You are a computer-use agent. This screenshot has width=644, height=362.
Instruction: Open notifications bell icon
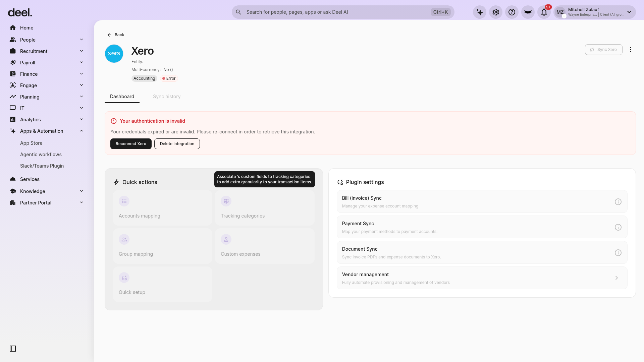pyautogui.click(x=544, y=12)
